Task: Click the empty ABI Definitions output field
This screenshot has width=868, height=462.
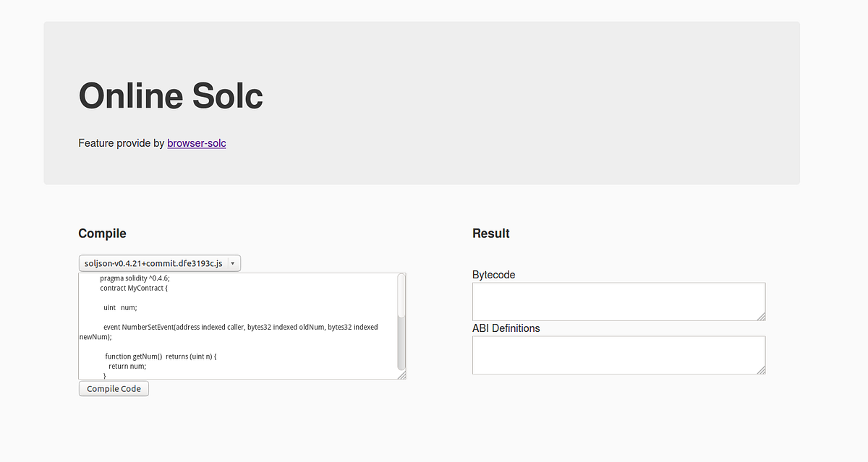Action: (618, 354)
